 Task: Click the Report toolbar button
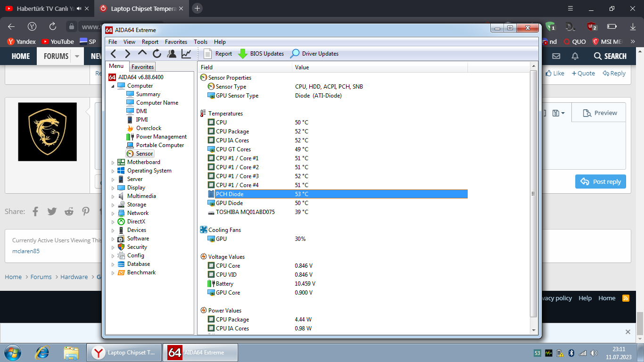217,54
